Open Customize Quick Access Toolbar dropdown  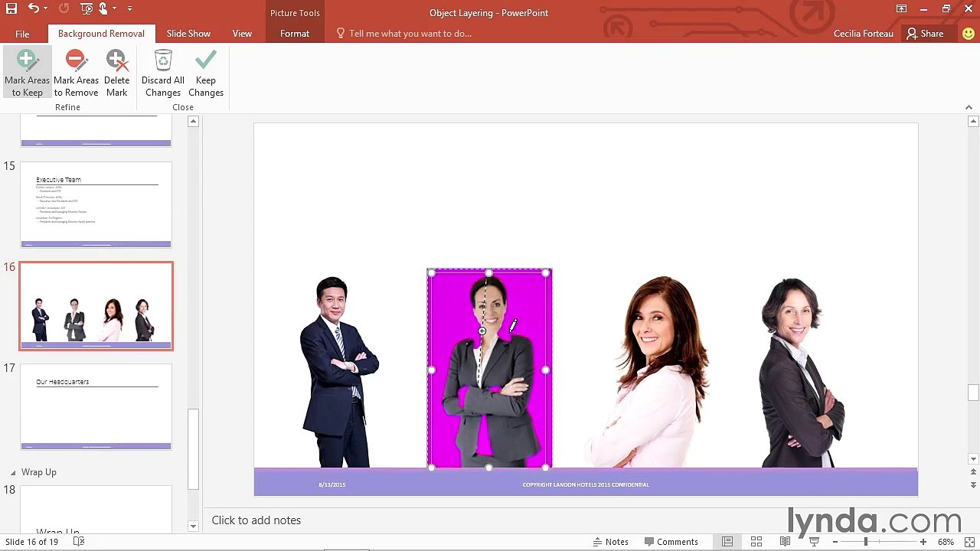(x=129, y=8)
